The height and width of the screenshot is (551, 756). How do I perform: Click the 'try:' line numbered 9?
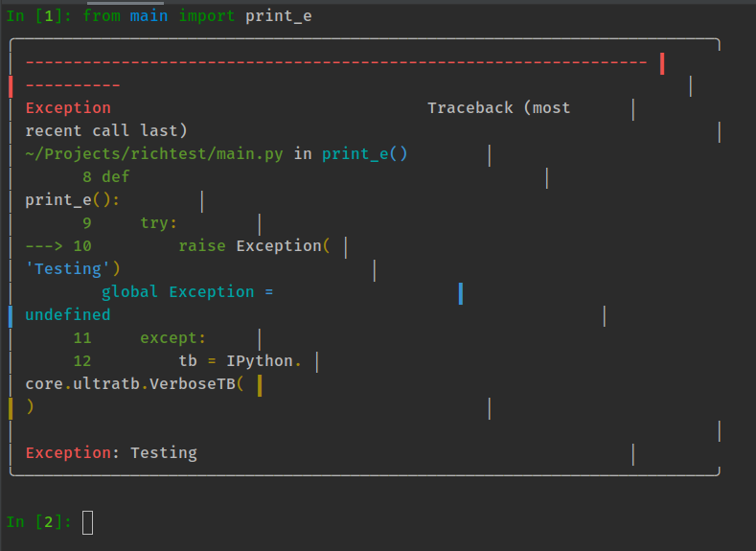pos(129,223)
